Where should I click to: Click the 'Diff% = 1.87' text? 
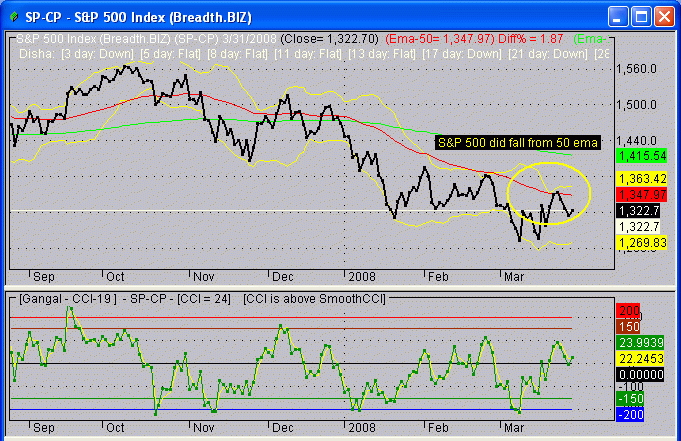(x=531, y=39)
